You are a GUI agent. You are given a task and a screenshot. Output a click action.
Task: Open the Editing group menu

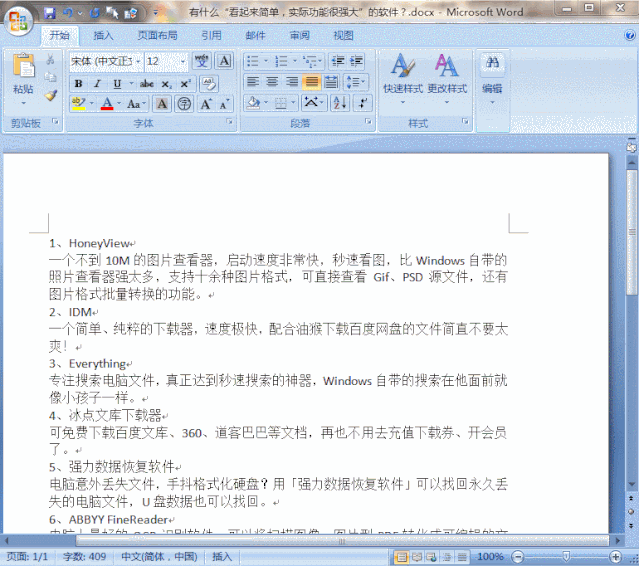[x=492, y=79]
